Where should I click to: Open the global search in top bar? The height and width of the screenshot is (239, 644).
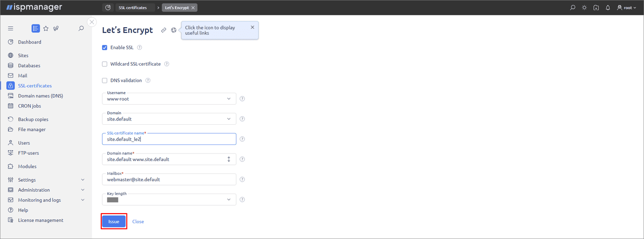pos(573,8)
